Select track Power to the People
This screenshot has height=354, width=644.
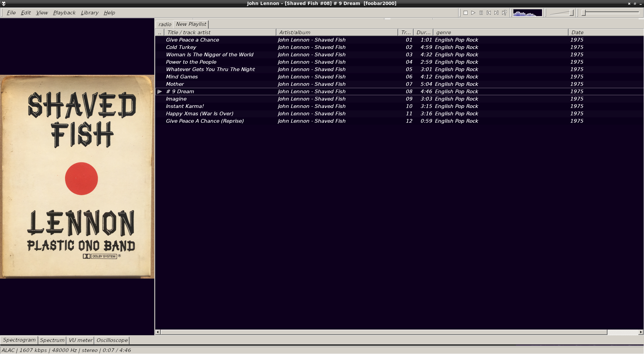pyautogui.click(x=399, y=62)
